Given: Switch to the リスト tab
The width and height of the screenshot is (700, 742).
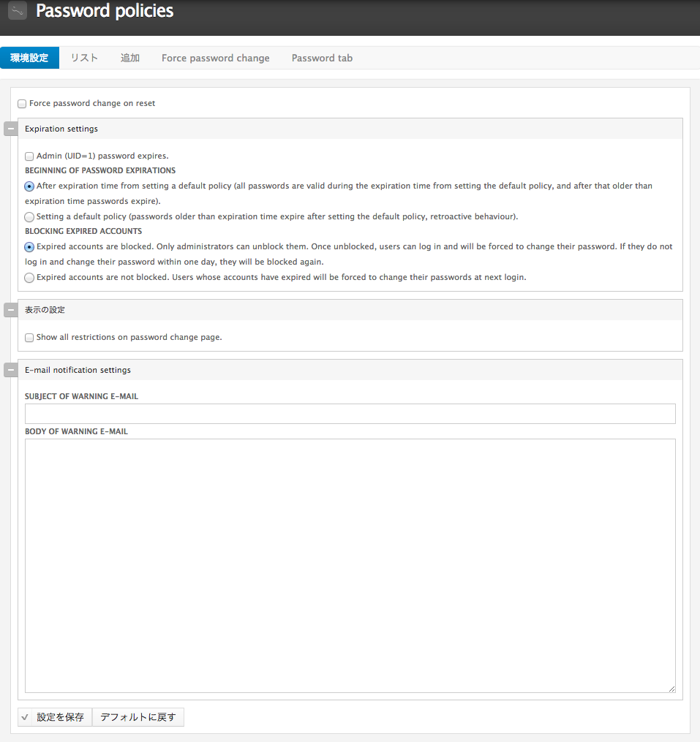Looking at the screenshot, I should tap(84, 58).
